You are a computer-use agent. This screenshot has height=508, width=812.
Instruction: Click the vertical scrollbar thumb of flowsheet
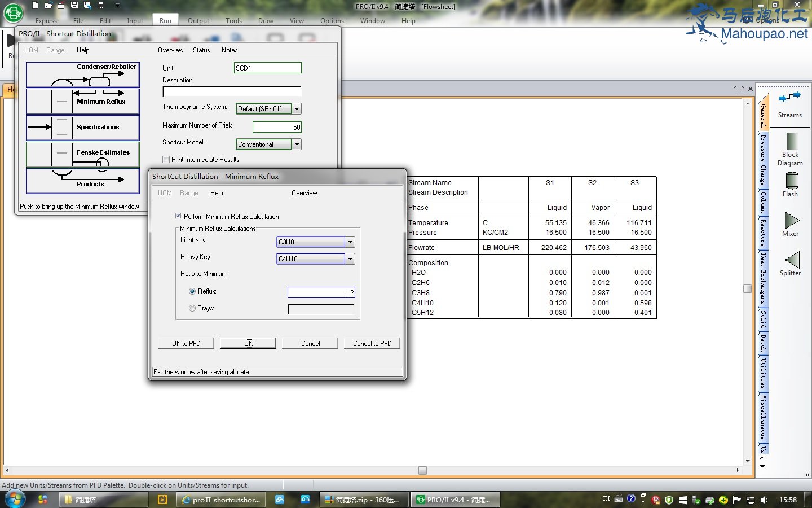click(748, 288)
